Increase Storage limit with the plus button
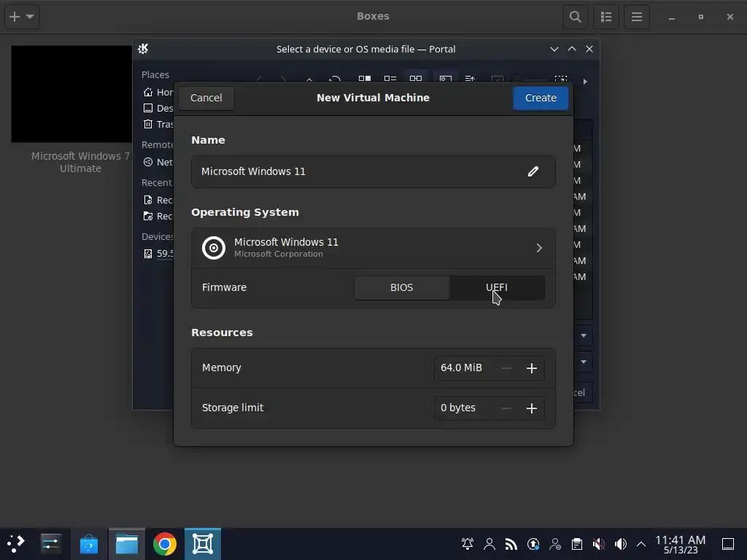747x560 pixels. click(532, 408)
